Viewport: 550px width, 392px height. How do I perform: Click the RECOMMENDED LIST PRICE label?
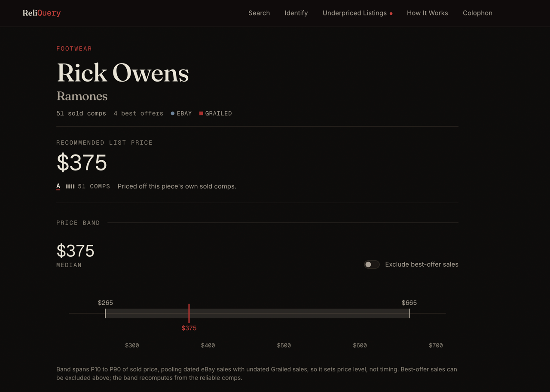point(104,143)
